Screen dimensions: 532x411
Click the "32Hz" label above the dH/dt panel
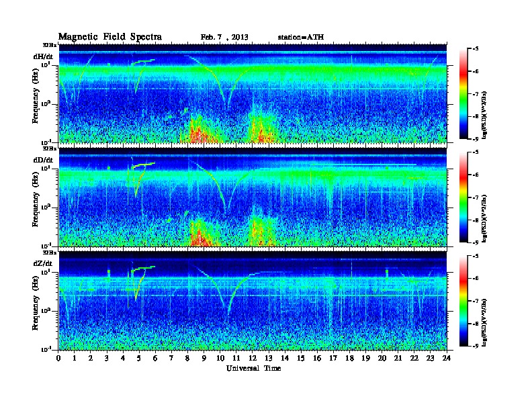[50, 45]
